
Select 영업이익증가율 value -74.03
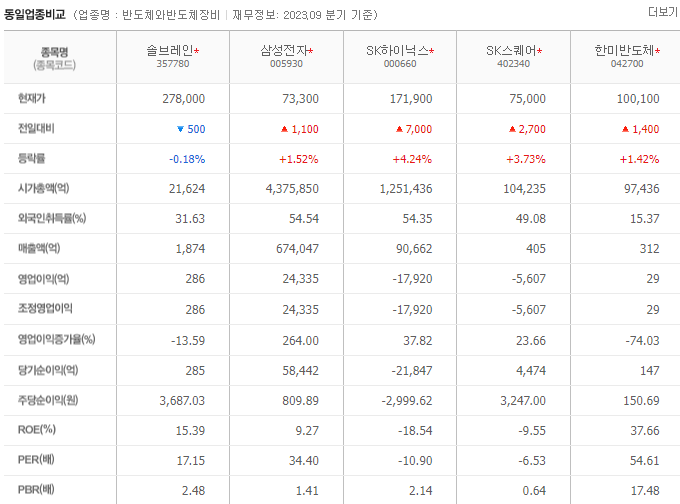pyautogui.click(x=642, y=341)
